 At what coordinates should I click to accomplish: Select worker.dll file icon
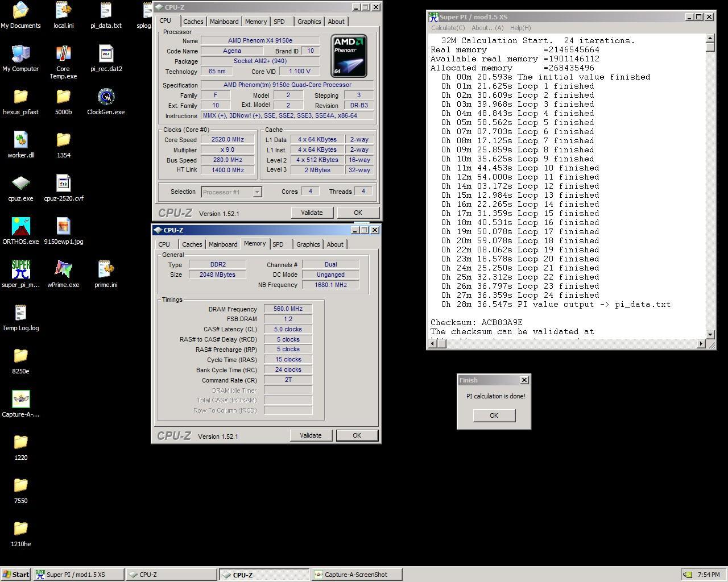(20, 145)
